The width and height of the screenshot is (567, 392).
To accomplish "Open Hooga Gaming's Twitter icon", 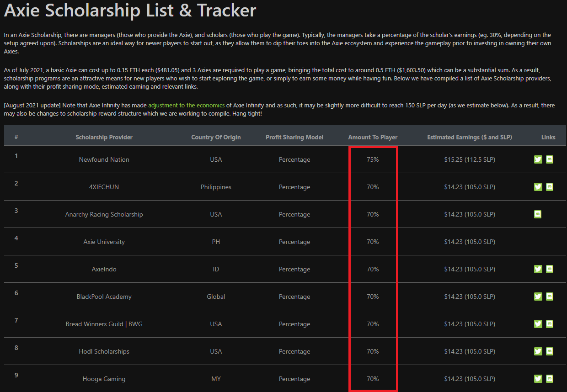I will (x=538, y=379).
